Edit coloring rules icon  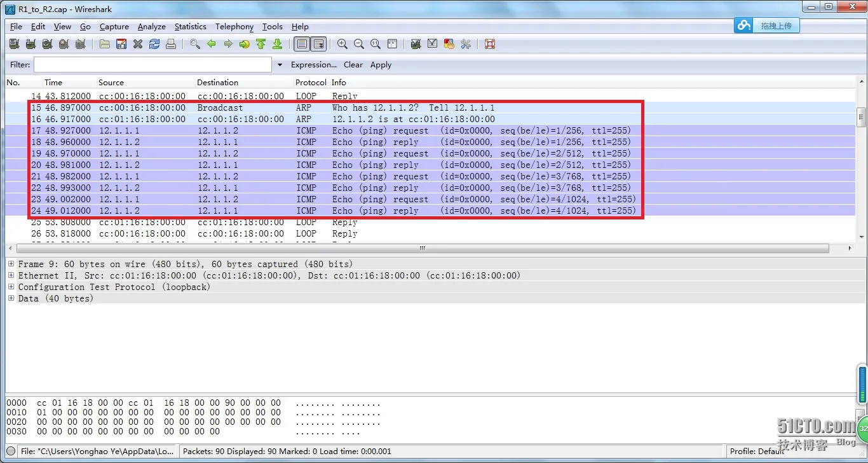449,44
